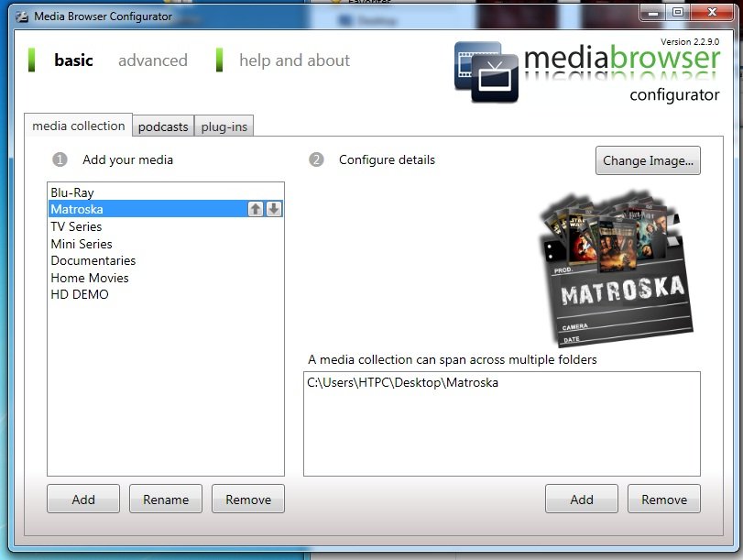Open the plug-ins tab
743x560 pixels.
click(224, 126)
